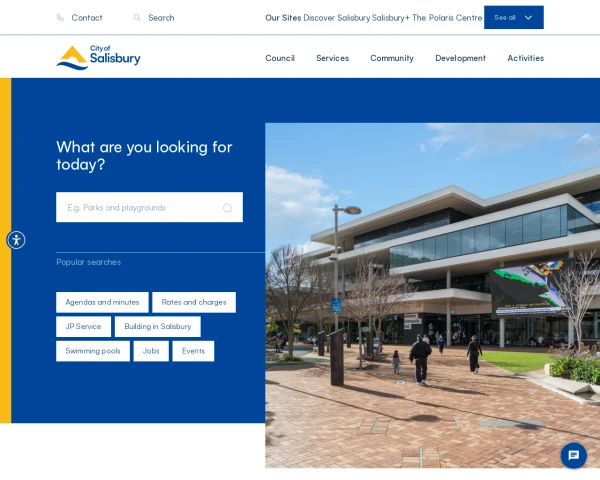Focus the Parks and playgrounds search field
Image resolution: width=600 pixels, height=480 pixels.
coord(149,207)
